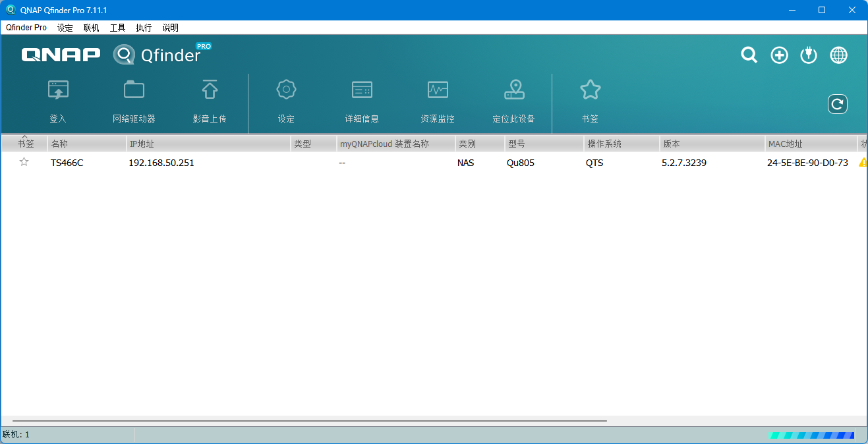
Task: Sort by the 类别 column header
Action: (x=480, y=144)
